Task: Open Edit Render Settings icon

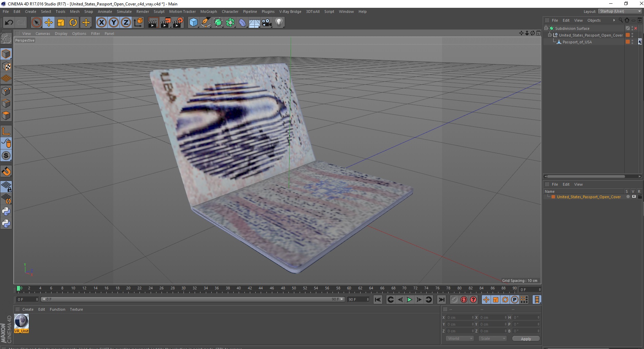Action: tap(178, 23)
